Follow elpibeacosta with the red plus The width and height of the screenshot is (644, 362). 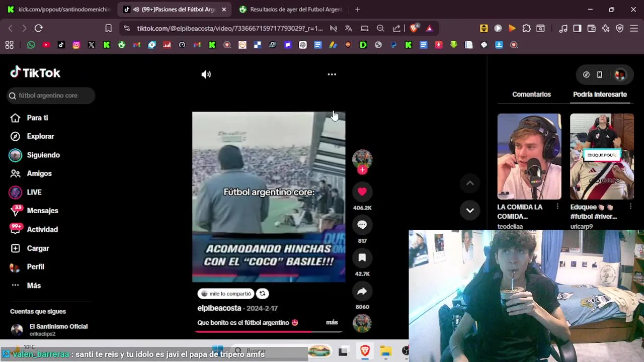click(362, 170)
